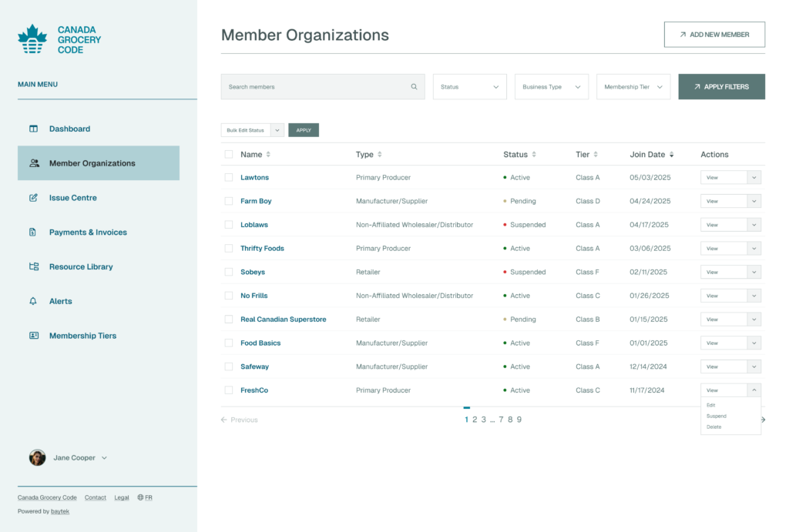Image resolution: width=789 pixels, height=532 pixels.
Task: Open the Bulk Edit Status dropdown
Action: click(252, 131)
